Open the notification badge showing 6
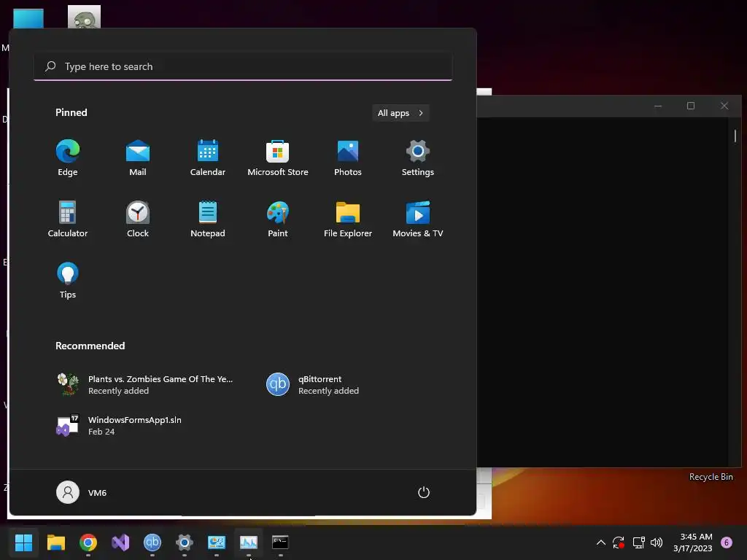The image size is (747, 560). (727, 542)
